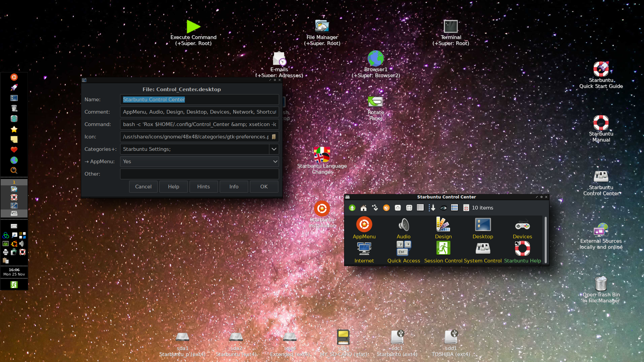Open the Devices gamepad icon
644x362 pixels.
[522, 228]
